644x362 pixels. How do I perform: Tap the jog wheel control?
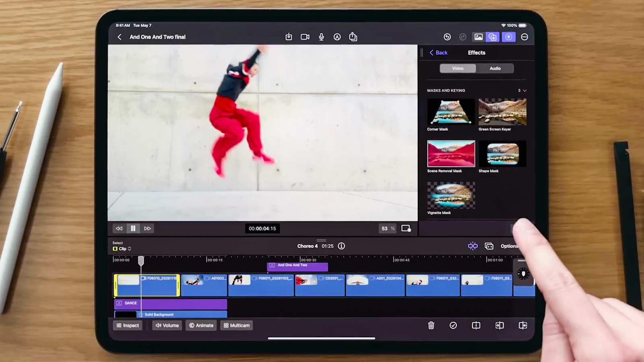click(x=523, y=274)
